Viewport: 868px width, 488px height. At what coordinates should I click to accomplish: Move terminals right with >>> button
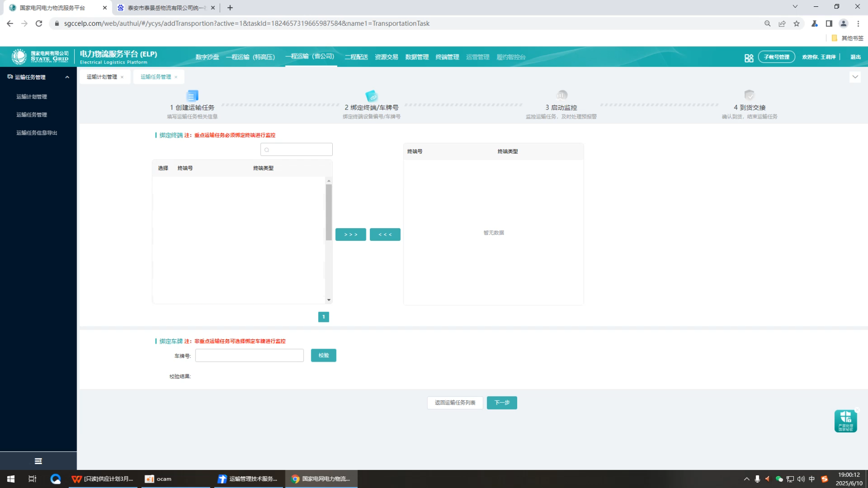(350, 234)
